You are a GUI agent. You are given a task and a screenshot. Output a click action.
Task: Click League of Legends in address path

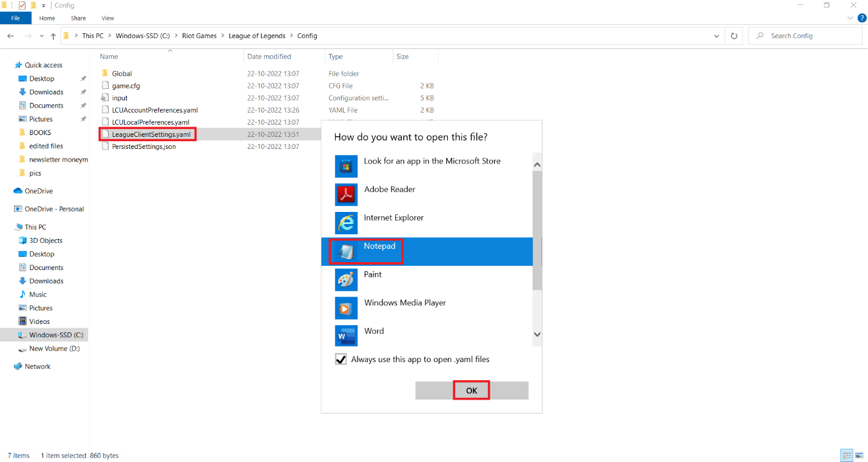[x=257, y=36]
